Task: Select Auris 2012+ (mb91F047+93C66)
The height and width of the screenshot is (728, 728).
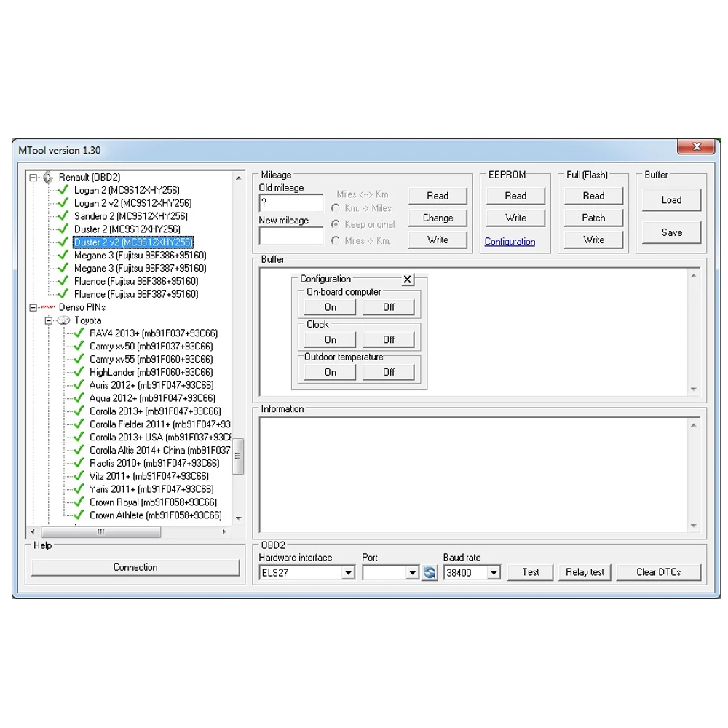Action: [151, 385]
